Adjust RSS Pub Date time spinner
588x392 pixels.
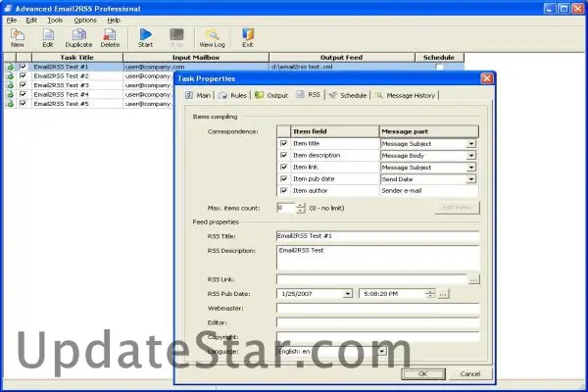(x=430, y=294)
